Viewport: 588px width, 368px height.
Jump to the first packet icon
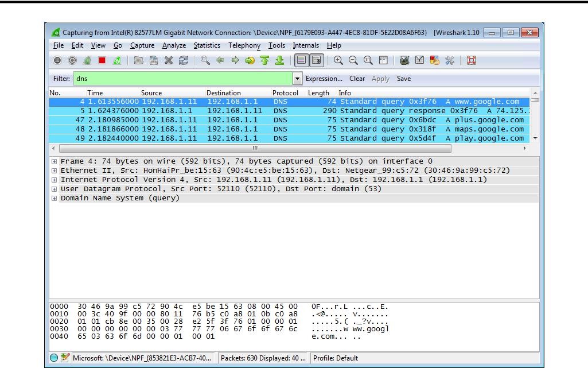pyautogui.click(x=265, y=60)
